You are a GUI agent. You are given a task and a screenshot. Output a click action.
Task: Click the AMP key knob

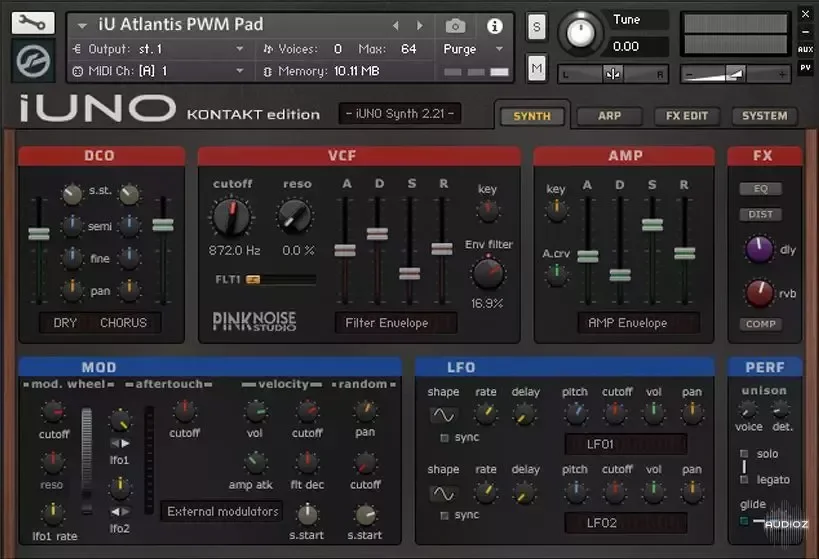[556, 210]
